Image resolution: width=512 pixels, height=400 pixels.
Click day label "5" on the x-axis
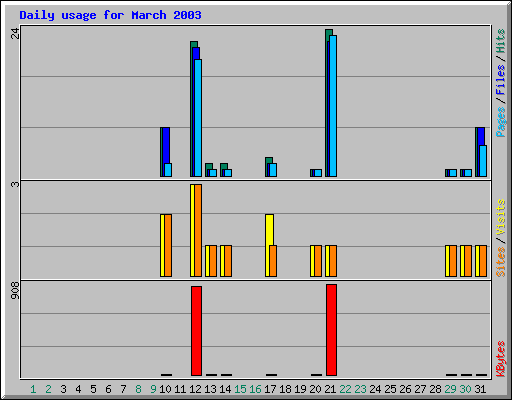click(x=93, y=389)
